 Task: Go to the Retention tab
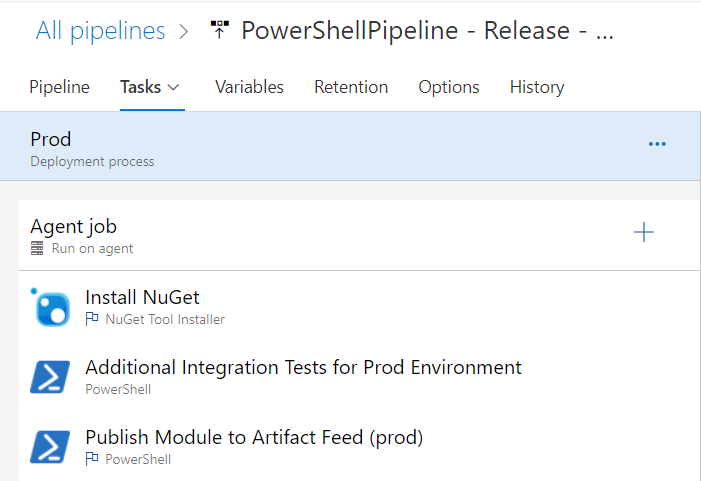351,87
